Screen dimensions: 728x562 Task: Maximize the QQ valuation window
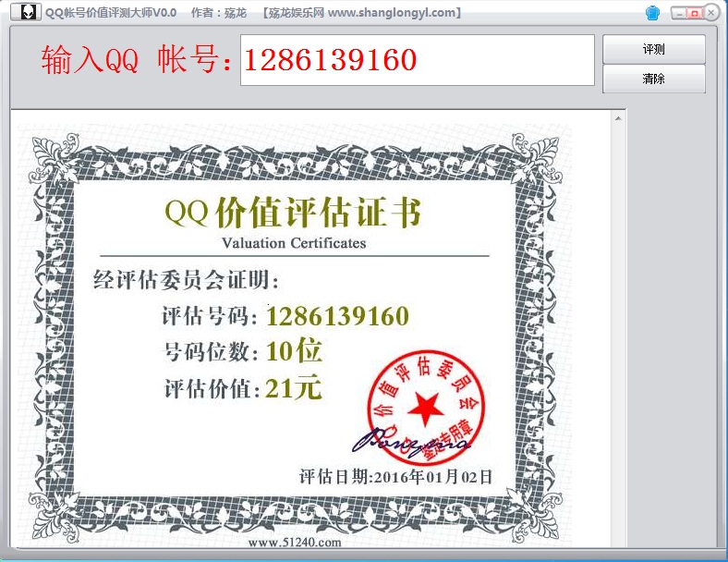tap(695, 13)
